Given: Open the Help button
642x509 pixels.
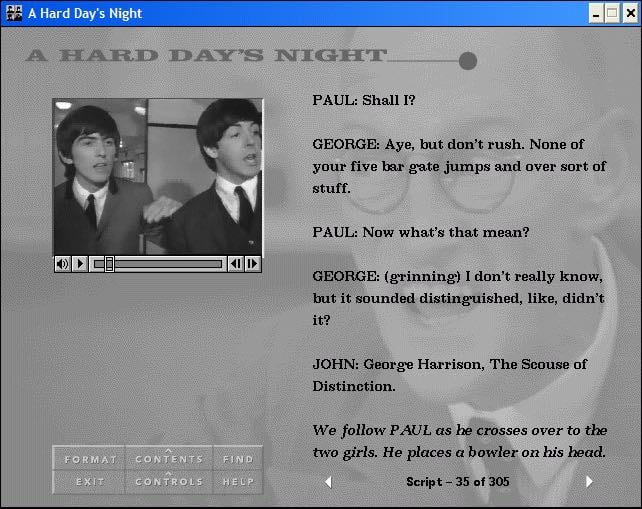Looking at the screenshot, I should point(238,482).
